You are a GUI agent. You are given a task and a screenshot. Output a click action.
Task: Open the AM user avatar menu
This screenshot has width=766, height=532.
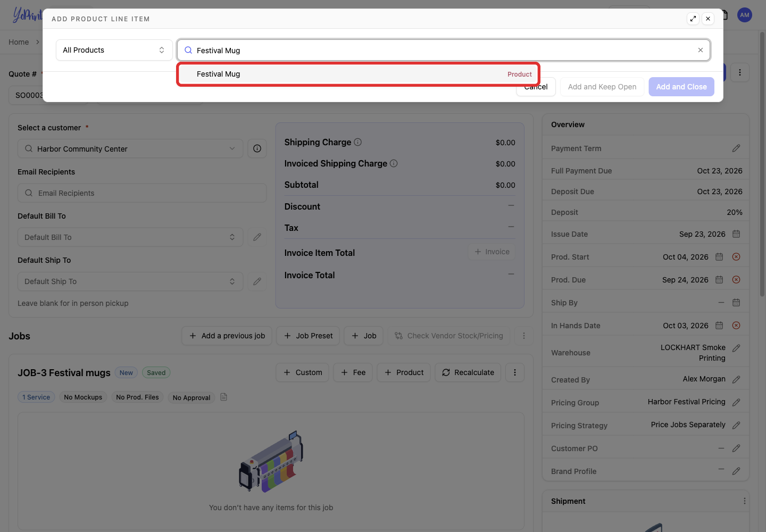point(745,15)
